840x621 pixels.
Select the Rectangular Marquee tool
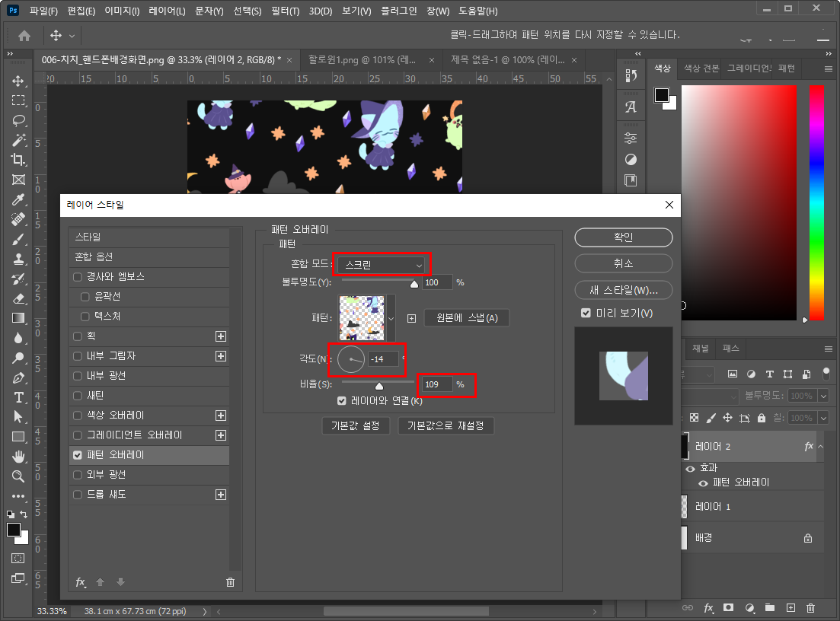click(18, 100)
